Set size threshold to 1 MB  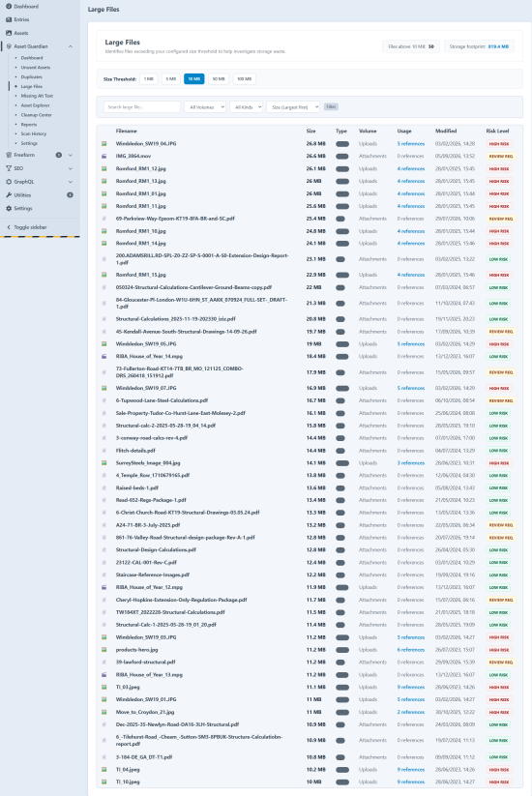tap(149, 78)
